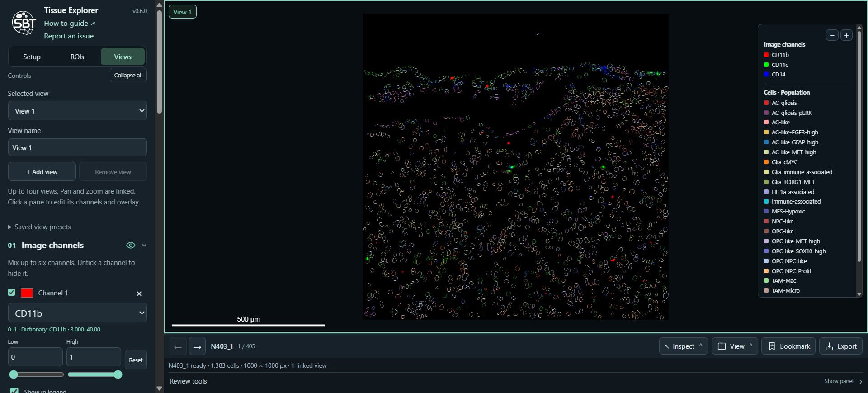868x393 pixels.
Task: Click the red Channel 1 color swatch
Action: point(27,293)
